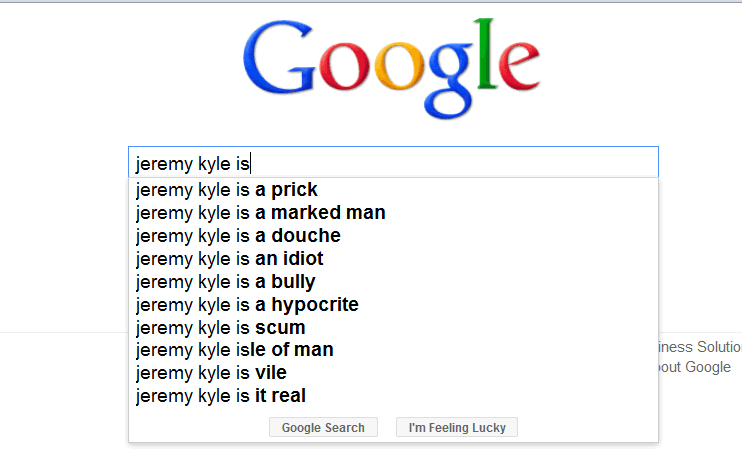Click the green letter l in logo
This screenshot has width=742, height=472.
(x=486, y=53)
